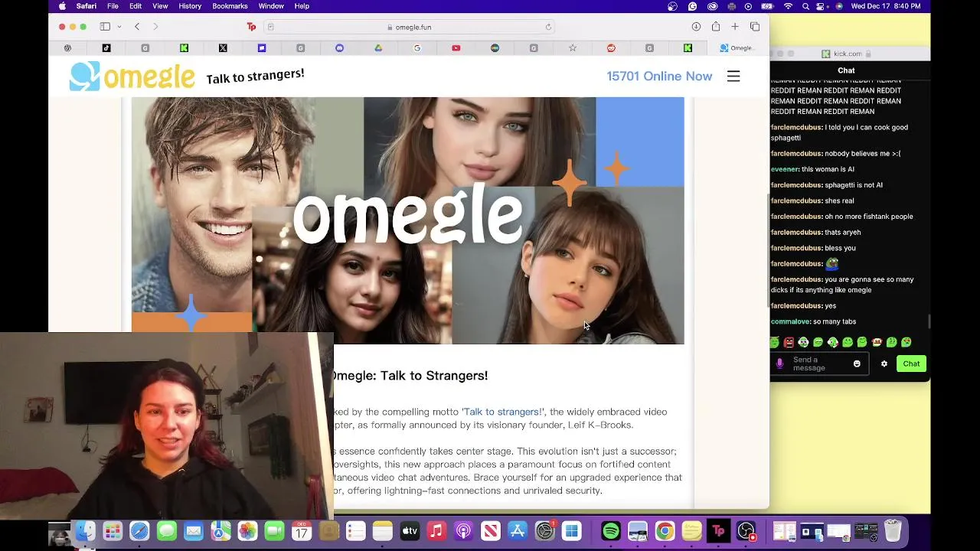This screenshot has width=980, height=551.
Task: Click the '15701 Online Now' text
Action: [659, 76]
